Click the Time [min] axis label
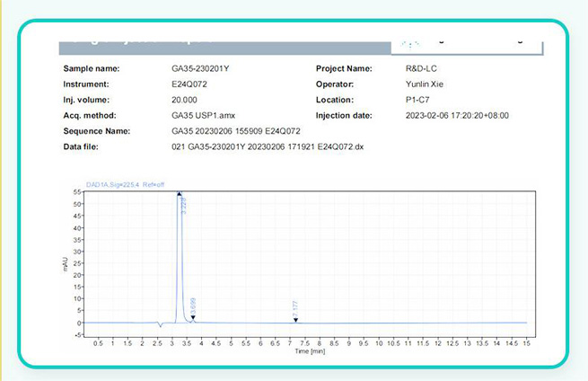588x381 pixels. coord(308,350)
